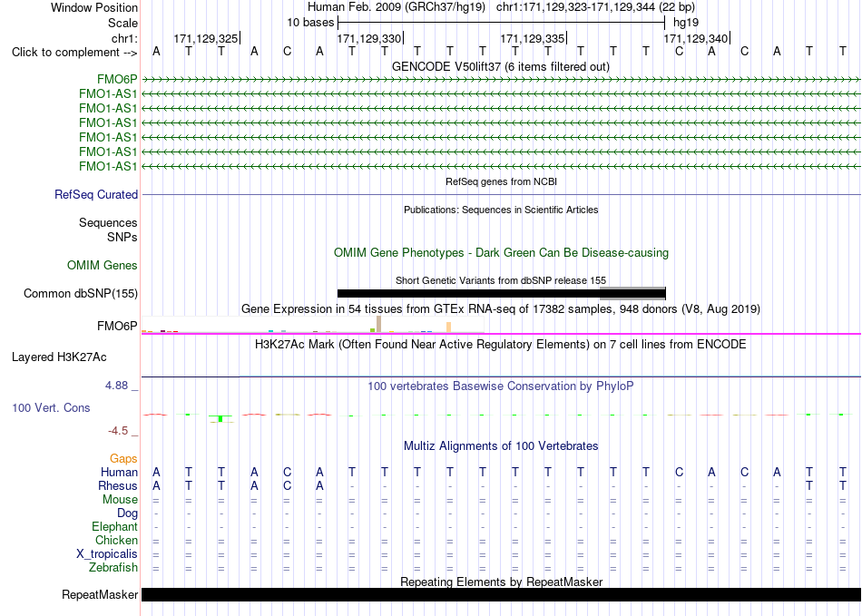
Task: Click the Common dbSNP(155) track label
Action: [81, 293]
